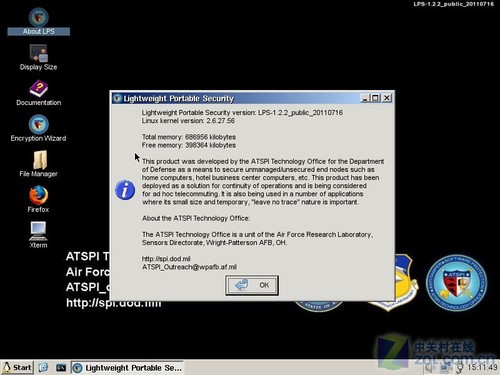Click the dialog title bar shield icon

point(117,98)
